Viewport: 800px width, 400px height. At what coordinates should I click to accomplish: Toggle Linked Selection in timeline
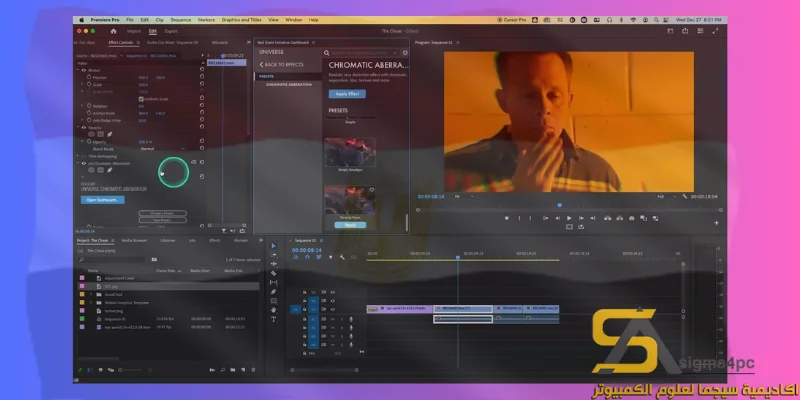[319, 257]
